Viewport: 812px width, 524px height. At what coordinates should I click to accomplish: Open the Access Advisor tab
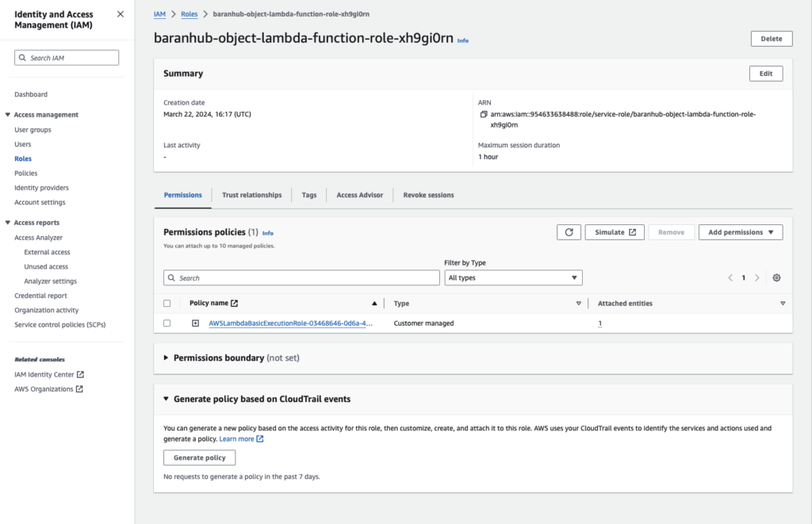[x=360, y=195]
